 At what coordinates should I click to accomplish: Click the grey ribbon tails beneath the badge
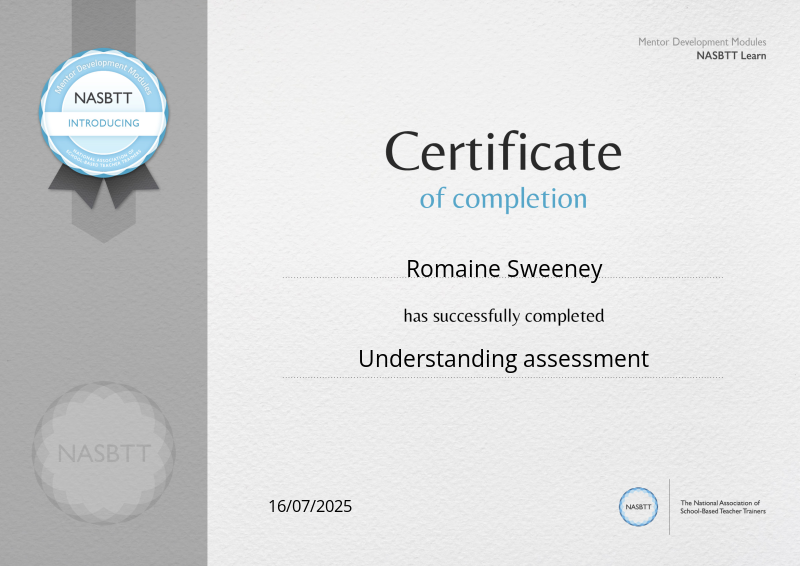tap(104, 182)
